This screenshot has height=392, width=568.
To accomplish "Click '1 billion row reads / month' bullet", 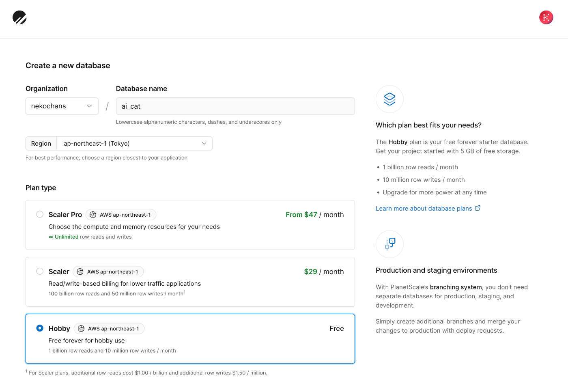I will (x=420, y=167).
